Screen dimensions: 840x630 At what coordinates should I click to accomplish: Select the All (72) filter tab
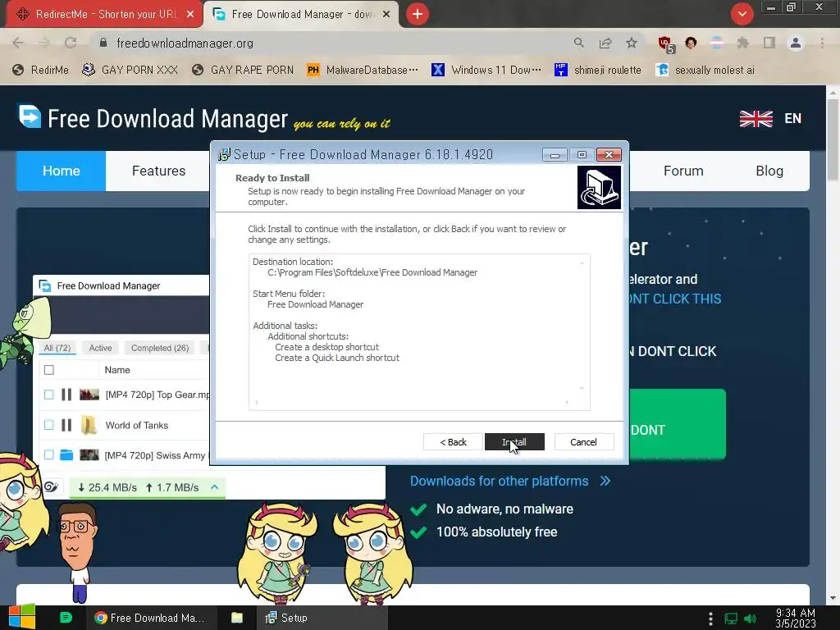tap(57, 348)
